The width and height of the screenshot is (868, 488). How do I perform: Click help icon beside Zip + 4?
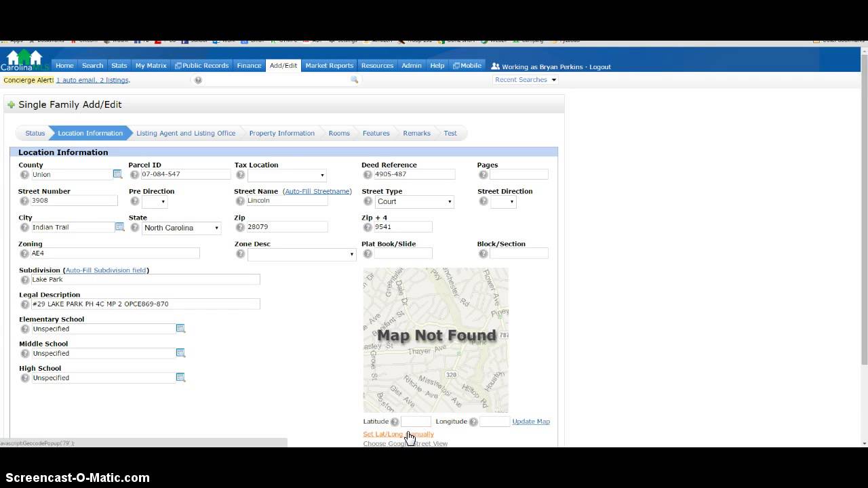coord(368,228)
